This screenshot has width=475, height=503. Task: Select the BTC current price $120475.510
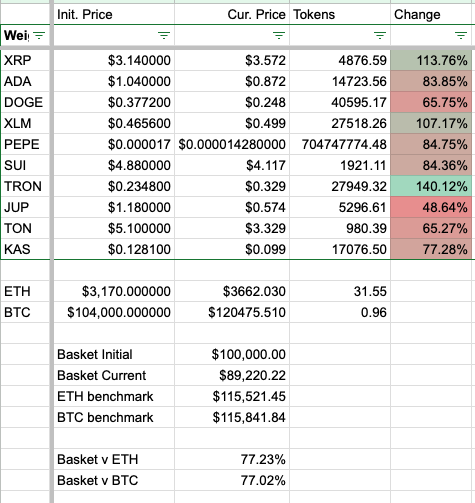[232, 312]
